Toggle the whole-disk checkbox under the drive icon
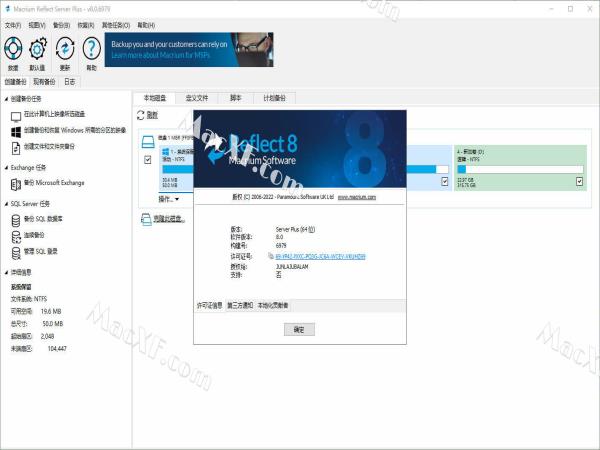 click(x=148, y=160)
